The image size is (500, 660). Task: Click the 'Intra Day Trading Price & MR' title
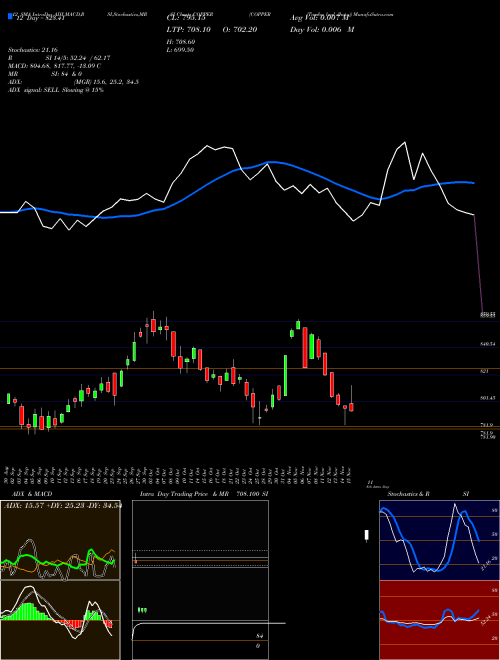click(x=184, y=494)
